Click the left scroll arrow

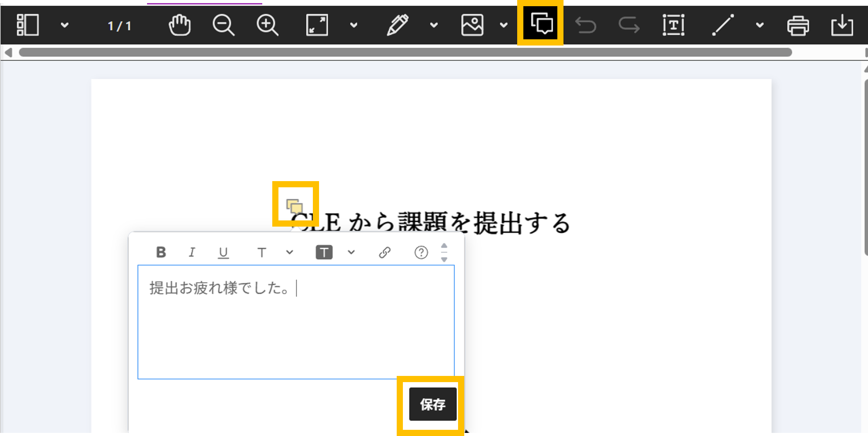(8, 53)
